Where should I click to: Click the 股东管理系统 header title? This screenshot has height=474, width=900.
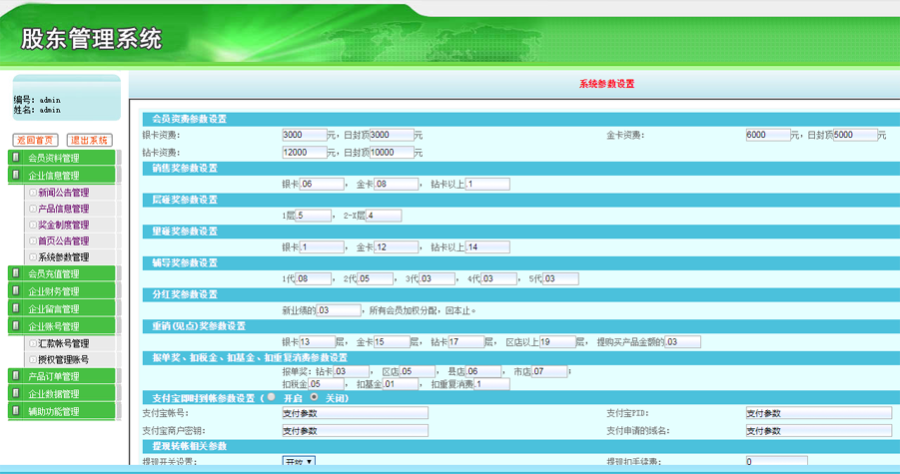pos(91,39)
